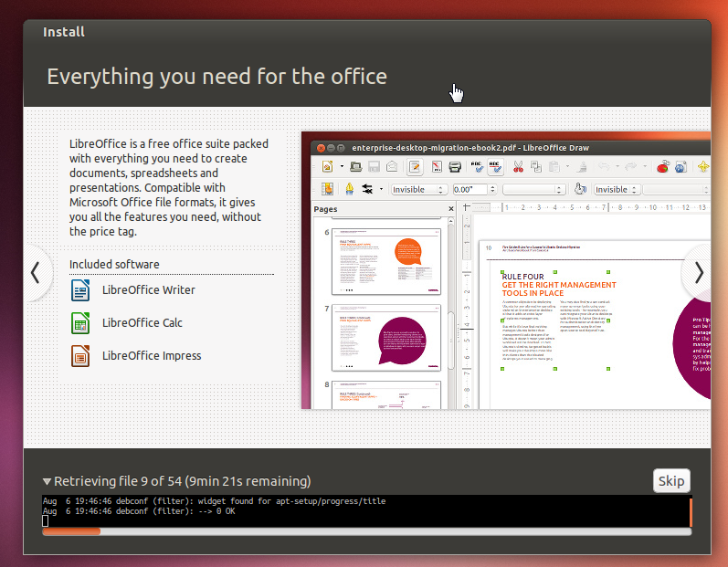Image resolution: width=728 pixels, height=567 pixels.
Task: Click the Open file icon in Draw
Action: (356, 166)
